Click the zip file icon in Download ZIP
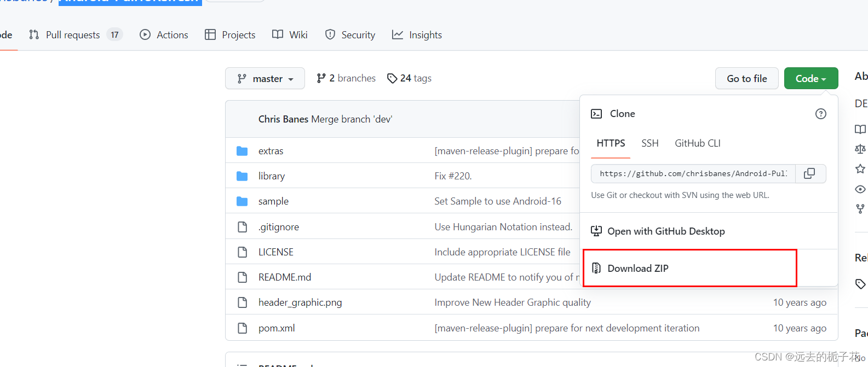868x367 pixels. 596,268
